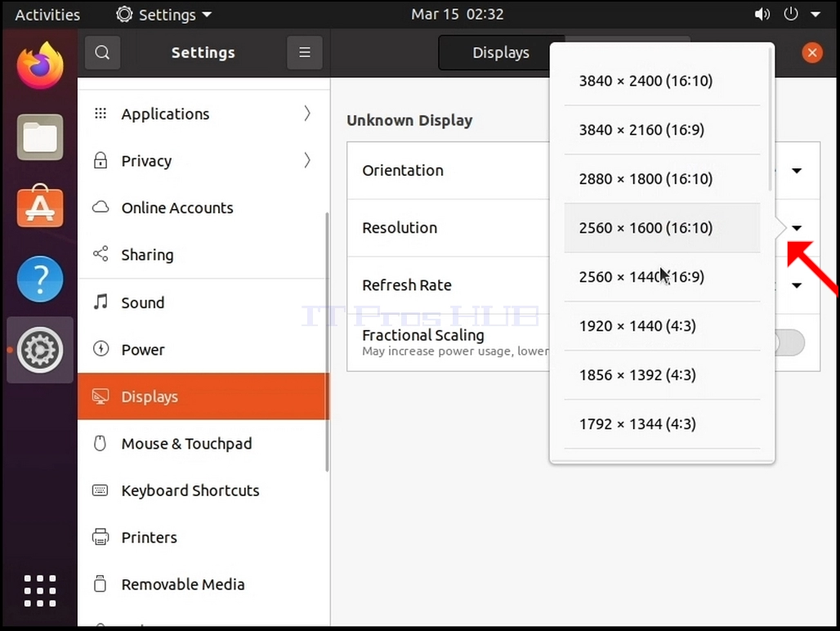Expand the Applications chevron
This screenshot has height=631, width=840.
click(x=307, y=113)
